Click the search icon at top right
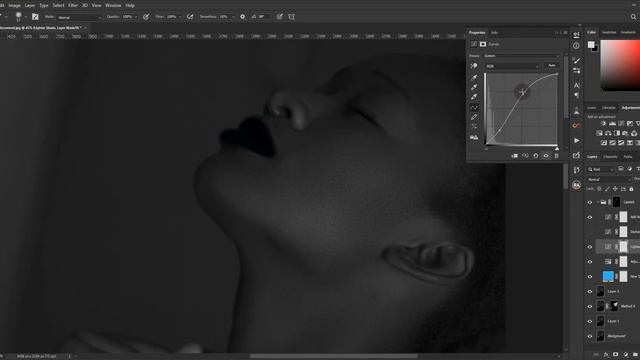Screen dimensions: 640x360 tap(633, 17)
